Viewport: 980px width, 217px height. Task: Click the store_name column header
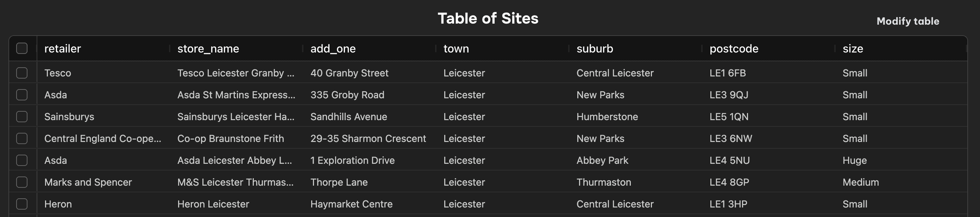click(x=208, y=49)
